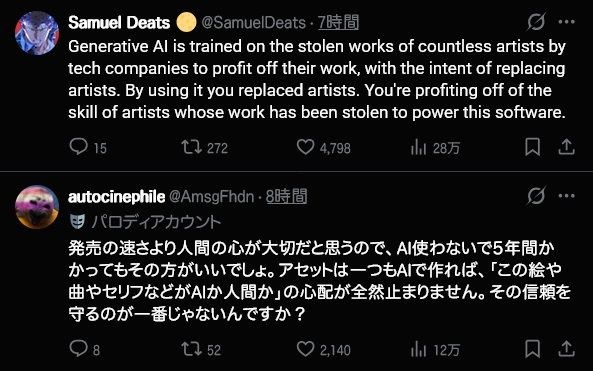Share autocinephile's tweet

[x=566, y=349]
